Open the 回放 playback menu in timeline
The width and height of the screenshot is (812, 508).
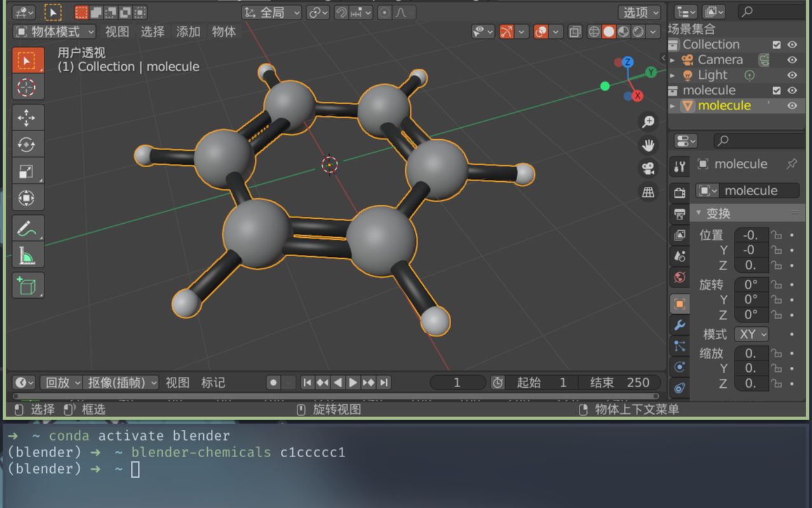coord(60,382)
